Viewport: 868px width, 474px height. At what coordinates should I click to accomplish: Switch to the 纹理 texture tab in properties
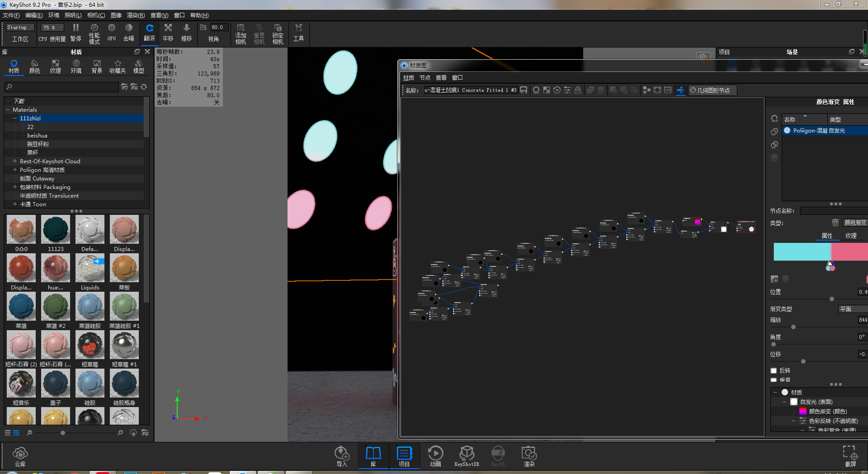851,236
